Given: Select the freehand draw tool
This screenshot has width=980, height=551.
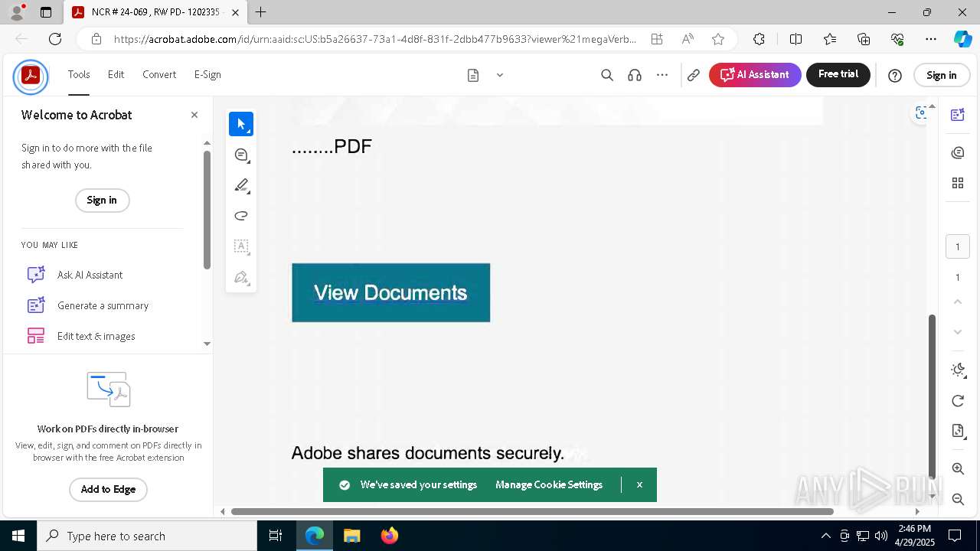Looking at the screenshot, I should (x=241, y=216).
